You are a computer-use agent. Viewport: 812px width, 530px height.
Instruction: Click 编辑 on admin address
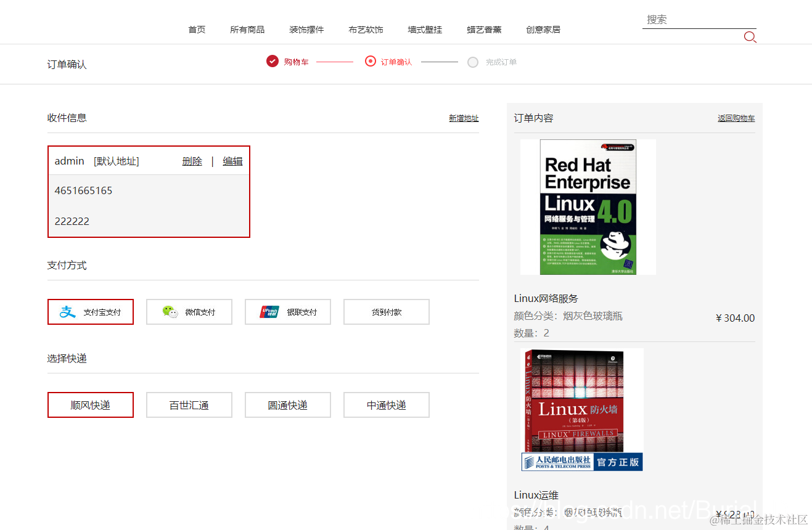(232, 161)
